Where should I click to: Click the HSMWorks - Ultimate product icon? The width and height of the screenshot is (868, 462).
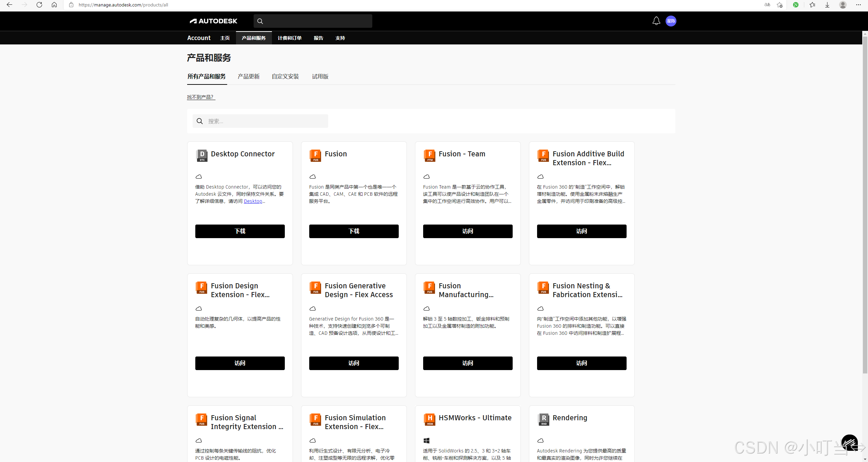pyautogui.click(x=429, y=419)
